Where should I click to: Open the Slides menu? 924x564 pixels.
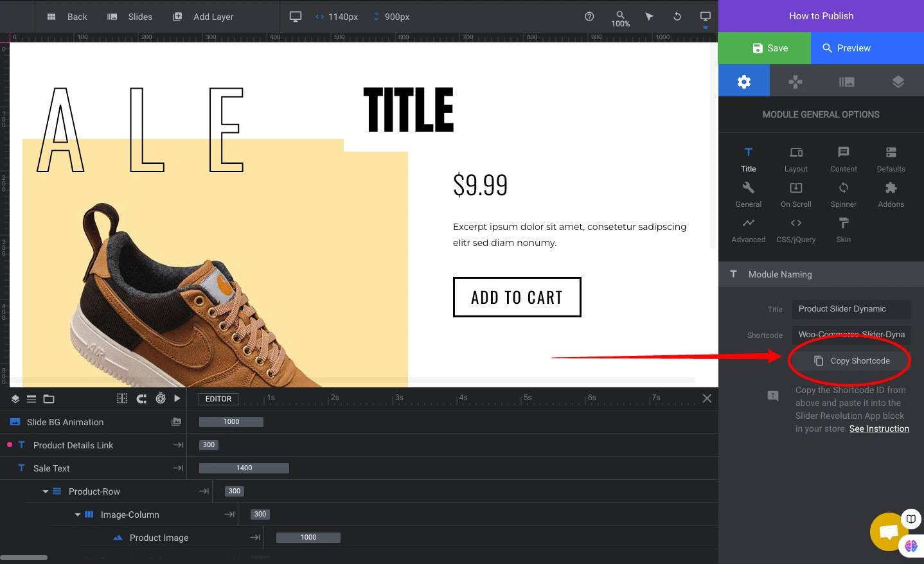[130, 17]
